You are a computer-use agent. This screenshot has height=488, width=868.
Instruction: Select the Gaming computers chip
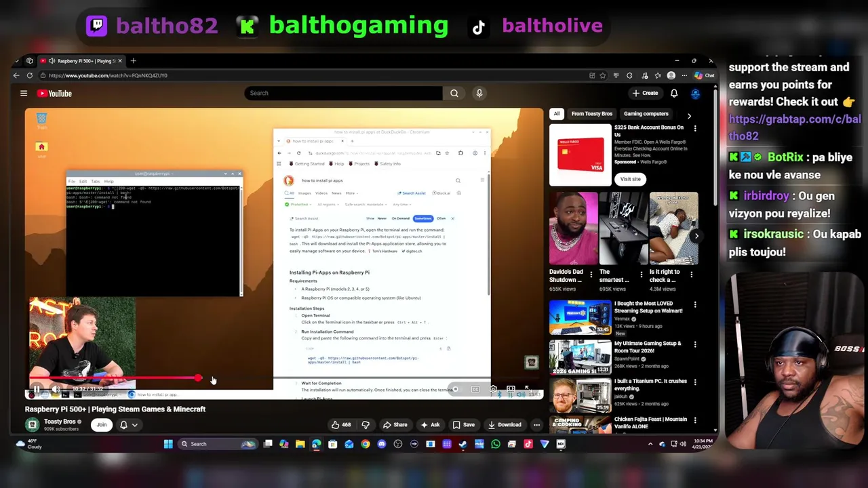coord(646,114)
